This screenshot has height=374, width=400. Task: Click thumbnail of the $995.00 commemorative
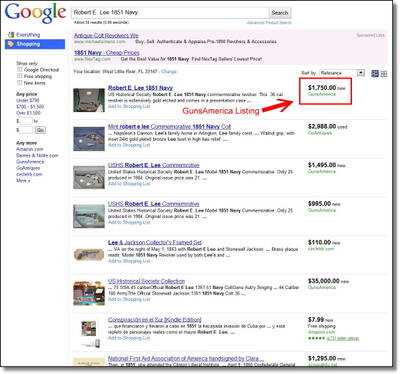tap(89, 216)
